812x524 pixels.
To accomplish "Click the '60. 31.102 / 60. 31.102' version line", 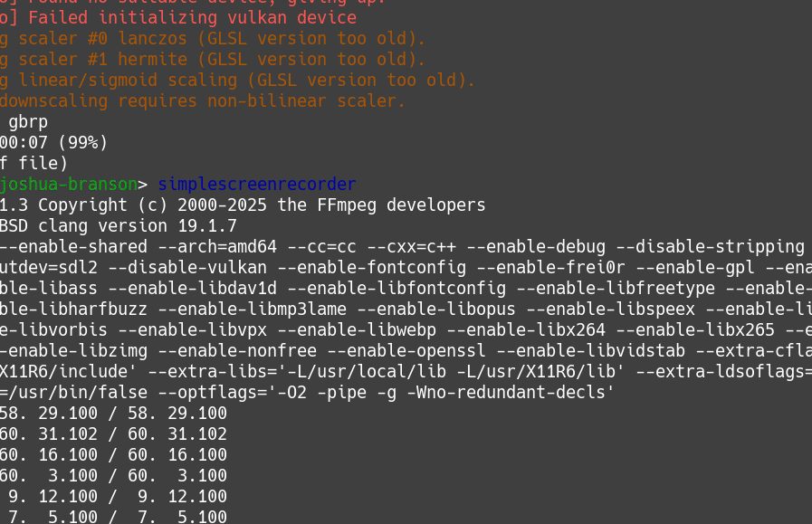I will (113, 434).
